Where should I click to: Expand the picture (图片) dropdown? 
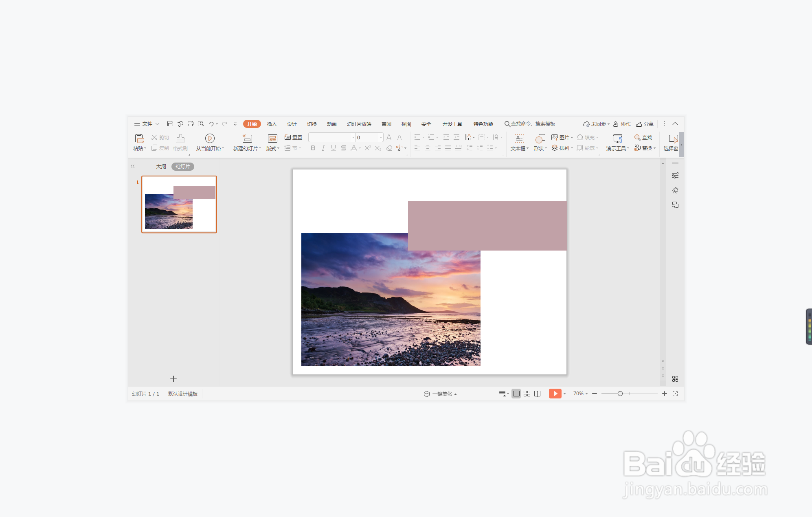(x=572, y=138)
